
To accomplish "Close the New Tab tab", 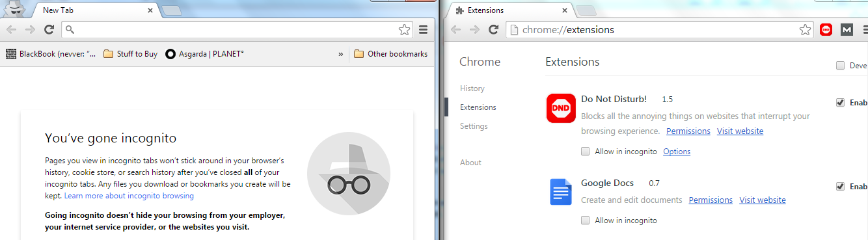I will point(150,10).
